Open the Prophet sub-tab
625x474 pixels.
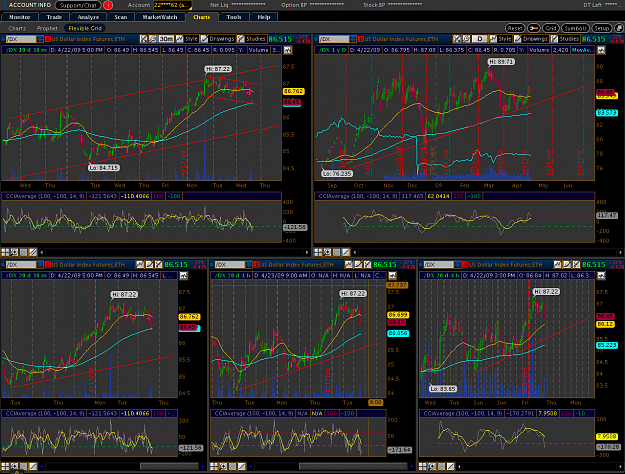pyautogui.click(x=47, y=28)
